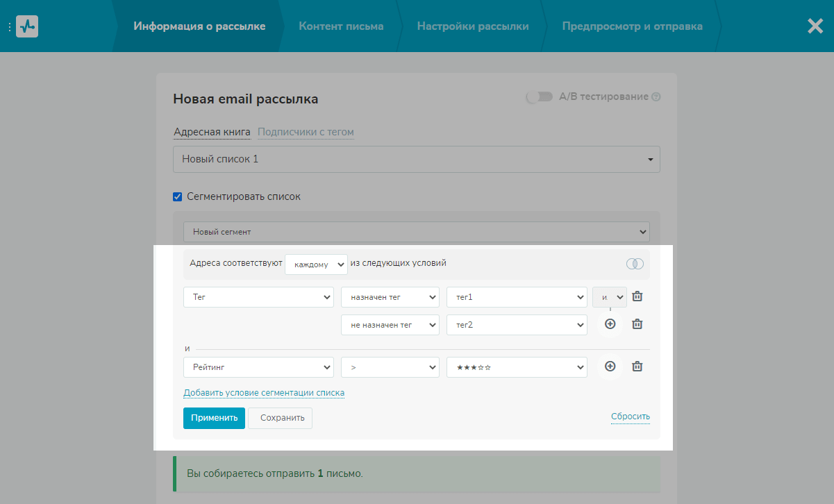This screenshot has height=504, width=834.
Task: Click the SendPulse logo icon
Action: (27, 26)
